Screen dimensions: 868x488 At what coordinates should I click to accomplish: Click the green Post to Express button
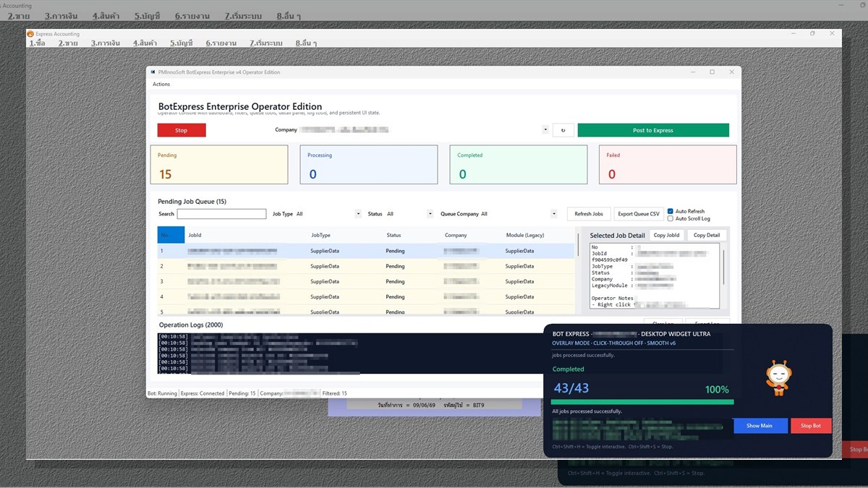653,130
